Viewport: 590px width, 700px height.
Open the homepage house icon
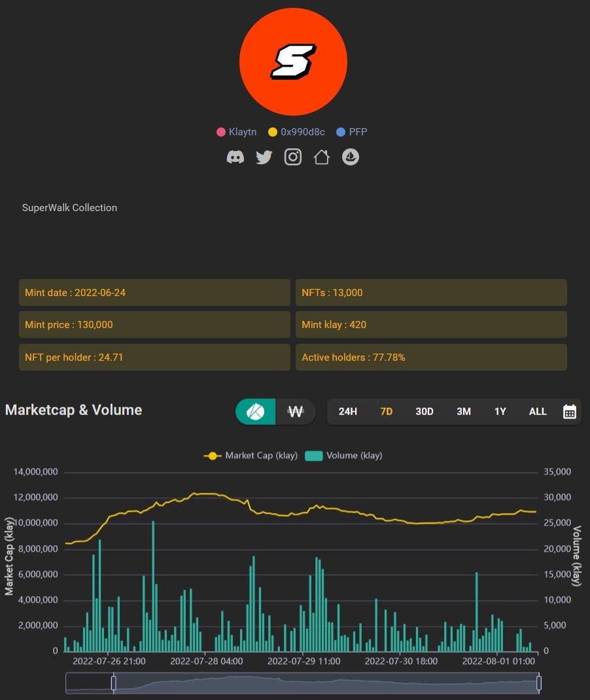click(x=322, y=157)
